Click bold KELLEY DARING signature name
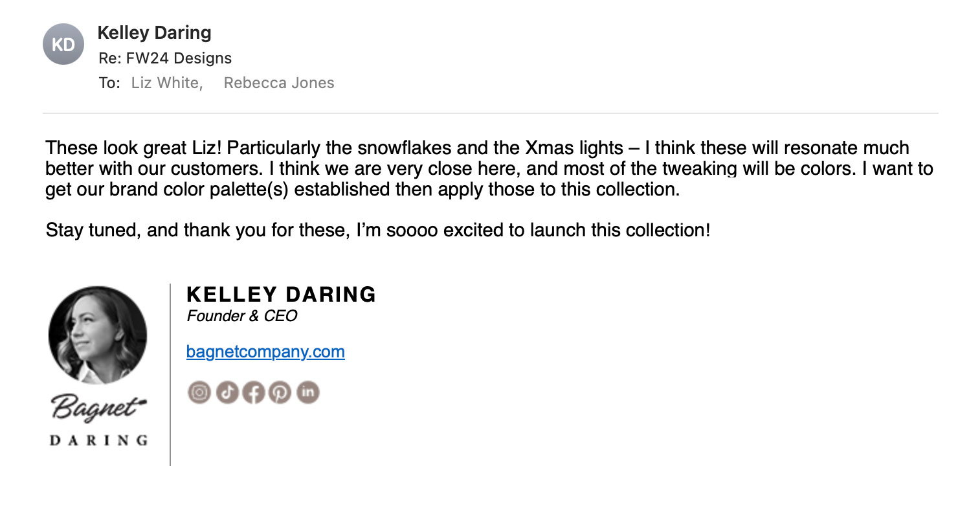 (x=281, y=295)
